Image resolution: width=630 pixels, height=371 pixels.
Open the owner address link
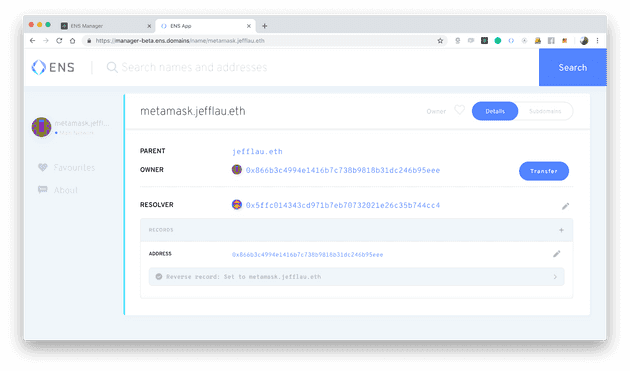pos(343,170)
